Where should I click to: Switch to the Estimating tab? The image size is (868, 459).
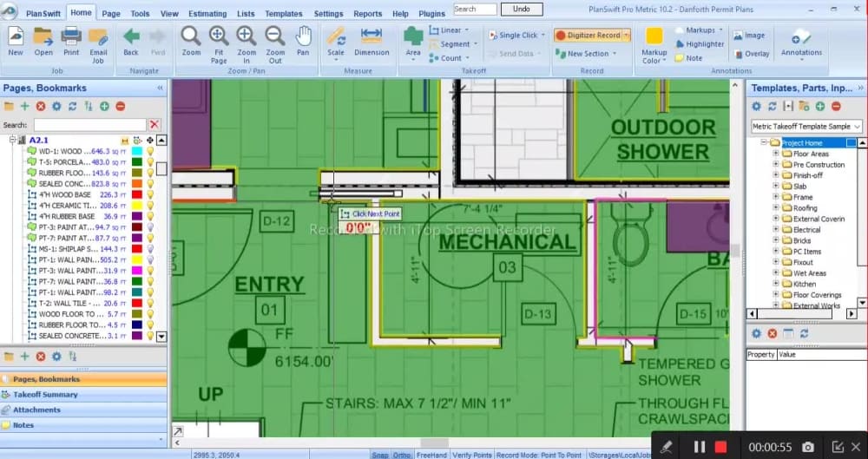[207, 13]
